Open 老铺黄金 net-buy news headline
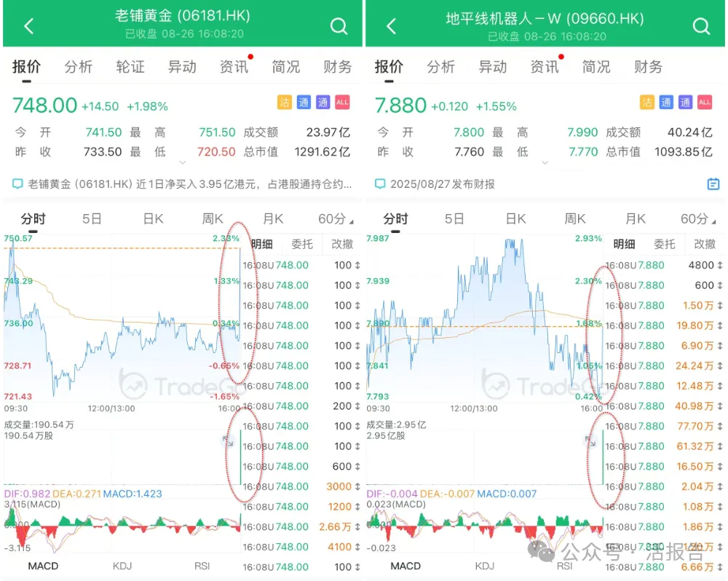The width and height of the screenshot is (728, 581). click(189, 184)
